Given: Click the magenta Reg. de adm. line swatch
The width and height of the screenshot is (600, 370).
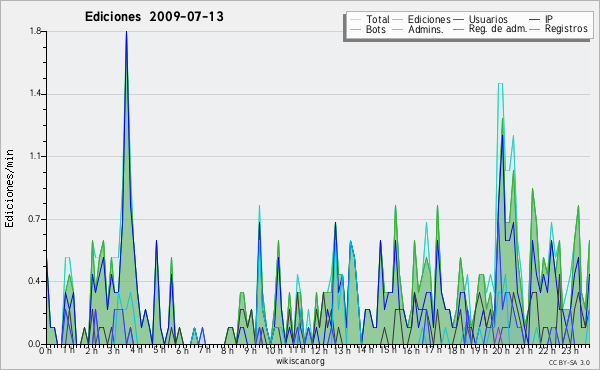Looking at the screenshot, I should click(458, 29).
